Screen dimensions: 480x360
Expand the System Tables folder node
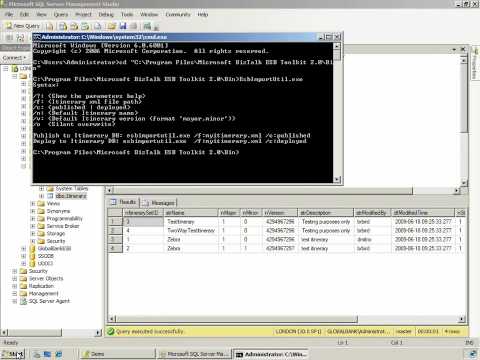tap(41, 188)
